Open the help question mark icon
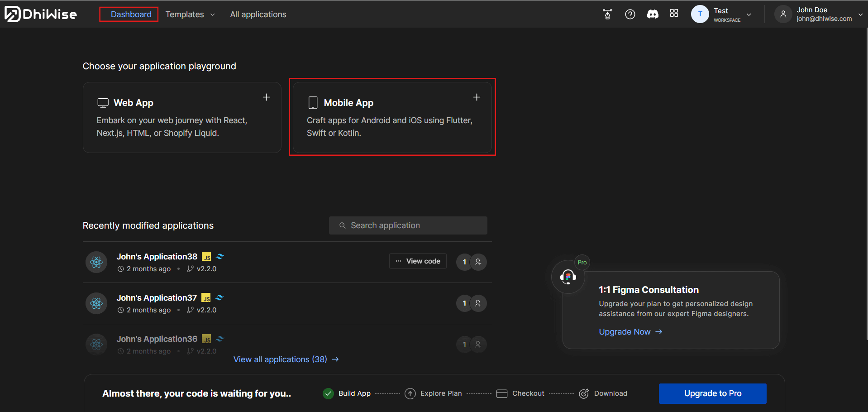This screenshot has width=868, height=412. 630,14
